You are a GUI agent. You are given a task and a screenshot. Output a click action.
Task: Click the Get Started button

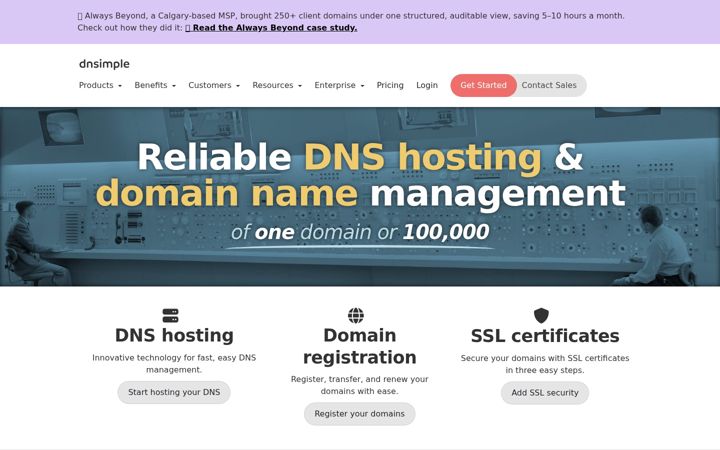483,85
